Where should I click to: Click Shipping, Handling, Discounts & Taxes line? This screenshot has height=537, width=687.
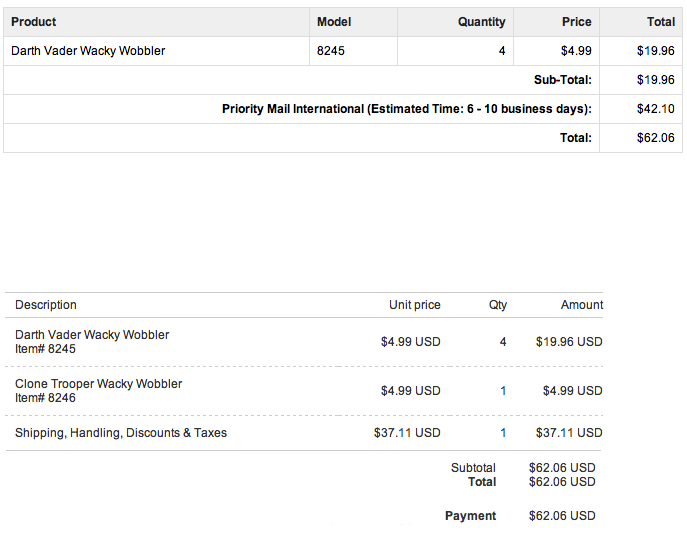point(121,433)
